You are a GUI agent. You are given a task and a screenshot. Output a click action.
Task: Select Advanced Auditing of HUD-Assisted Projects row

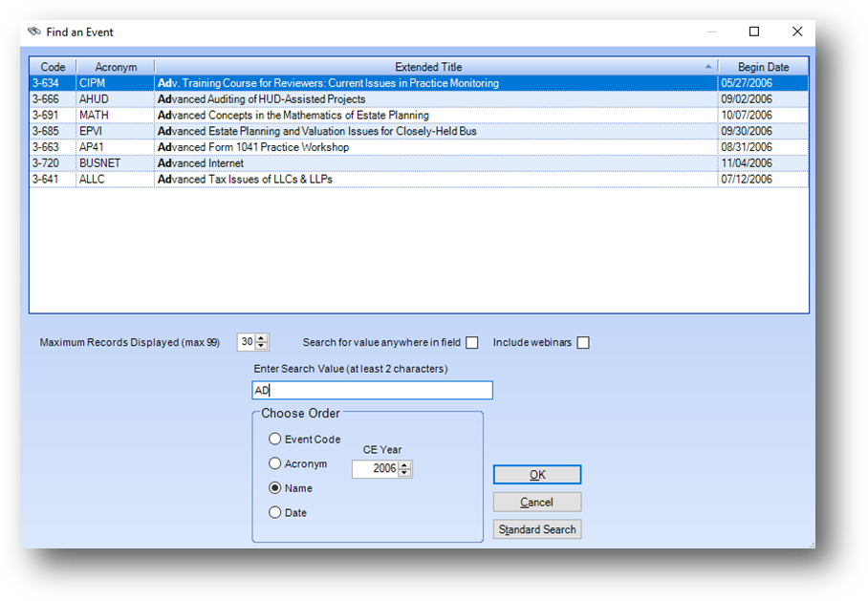point(419,99)
